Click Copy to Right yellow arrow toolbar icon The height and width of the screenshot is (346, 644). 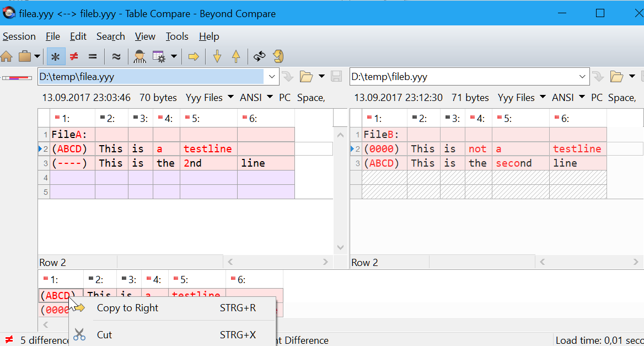point(194,56)
